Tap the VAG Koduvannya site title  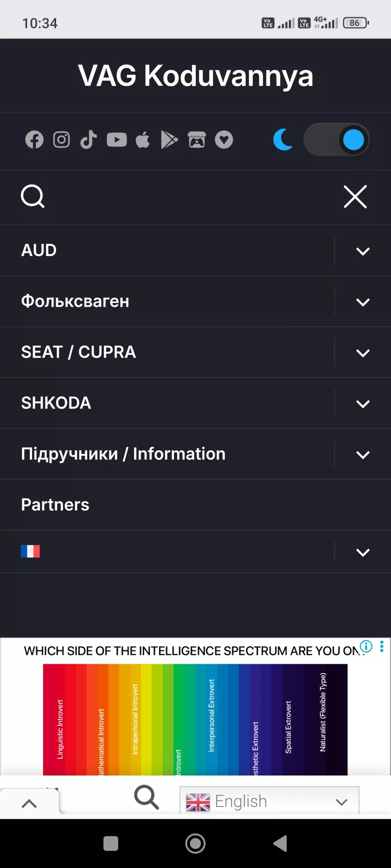[x=196, y=76]
